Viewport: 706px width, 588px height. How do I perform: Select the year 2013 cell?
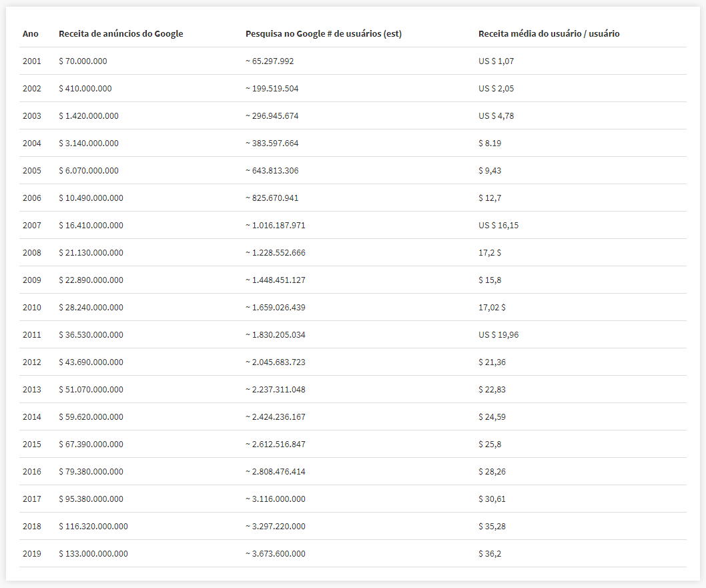(32, 390)
